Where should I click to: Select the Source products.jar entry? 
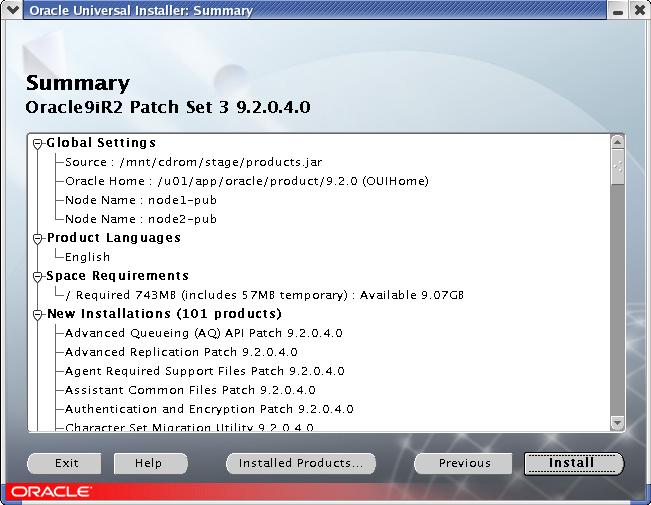pos(193,162)
